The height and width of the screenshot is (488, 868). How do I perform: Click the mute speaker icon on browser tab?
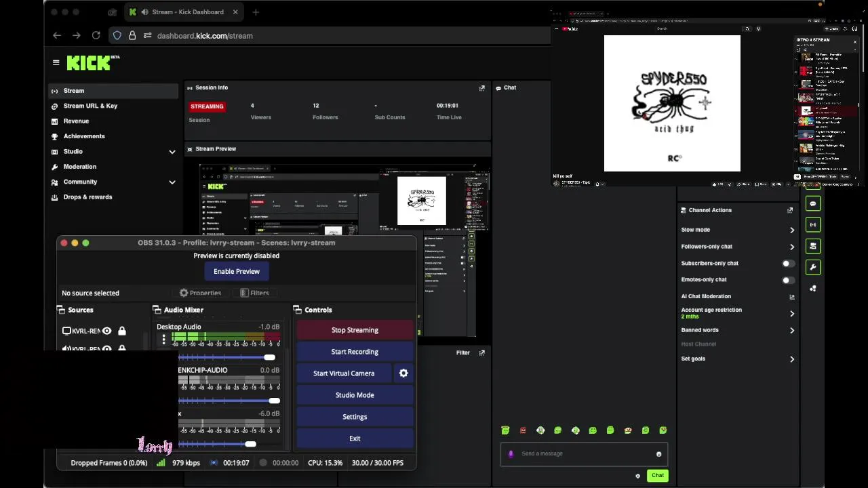point(144,12)
